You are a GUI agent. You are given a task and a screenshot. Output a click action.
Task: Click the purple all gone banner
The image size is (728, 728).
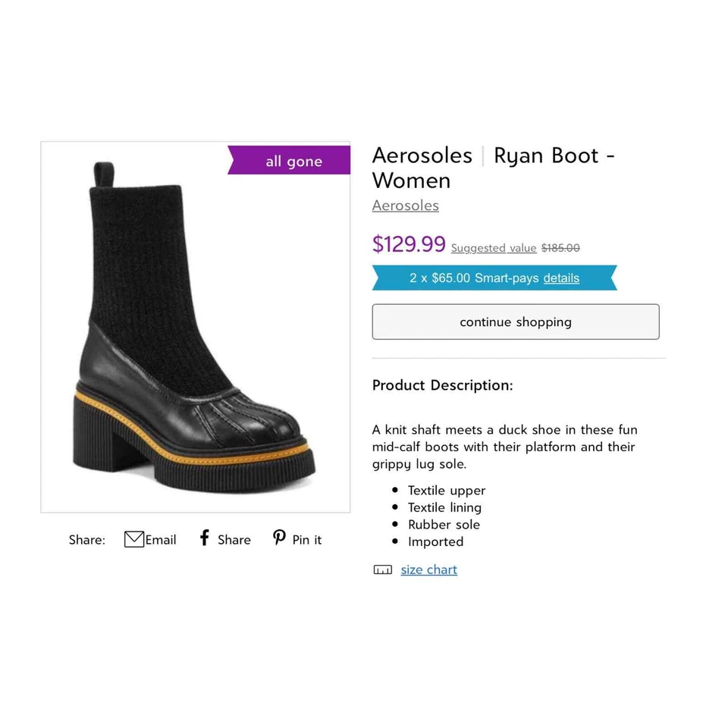point(293,161)
